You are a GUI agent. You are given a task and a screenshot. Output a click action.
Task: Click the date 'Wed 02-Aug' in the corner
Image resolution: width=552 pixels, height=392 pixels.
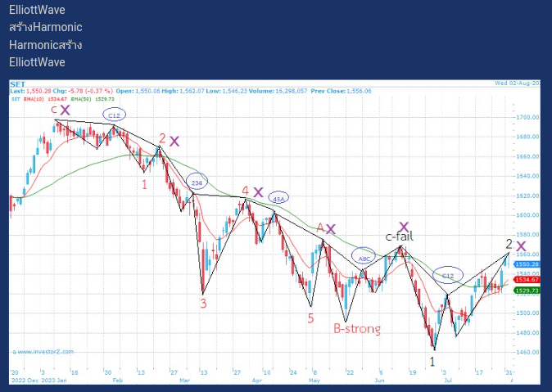(x=517, y=83)
